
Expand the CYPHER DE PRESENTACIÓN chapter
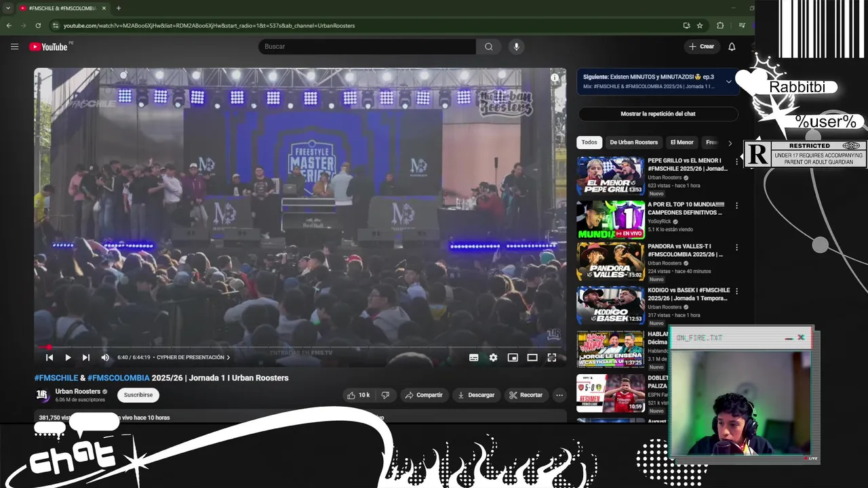pyautogui.click(x=193, y=357)
